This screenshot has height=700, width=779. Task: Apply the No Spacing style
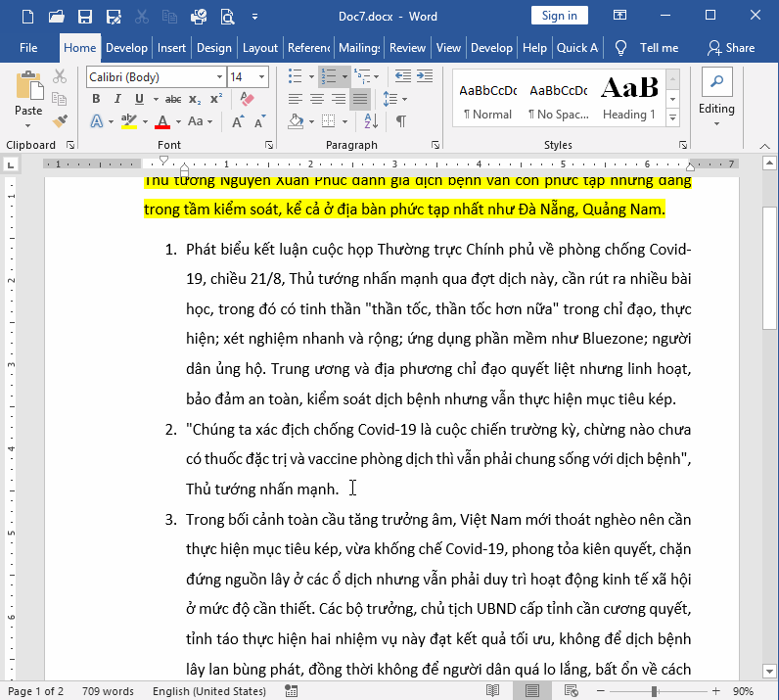point(559,98)
